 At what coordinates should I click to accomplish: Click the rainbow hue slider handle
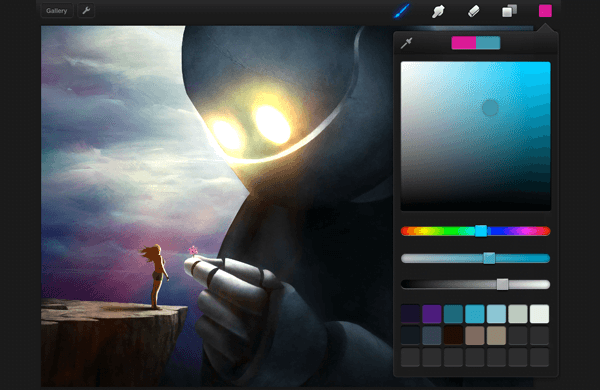[x=481, y=231]
